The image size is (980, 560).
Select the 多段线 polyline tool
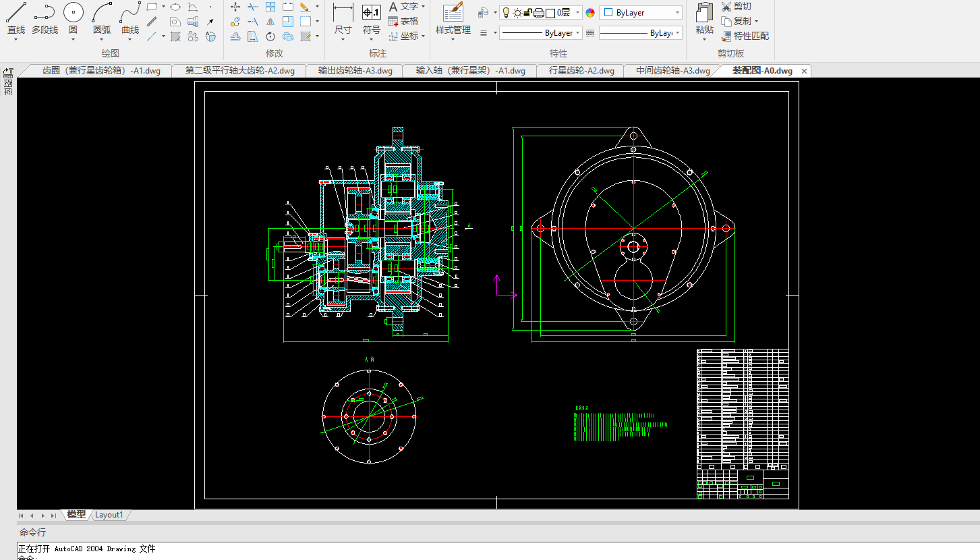[45, 18]
